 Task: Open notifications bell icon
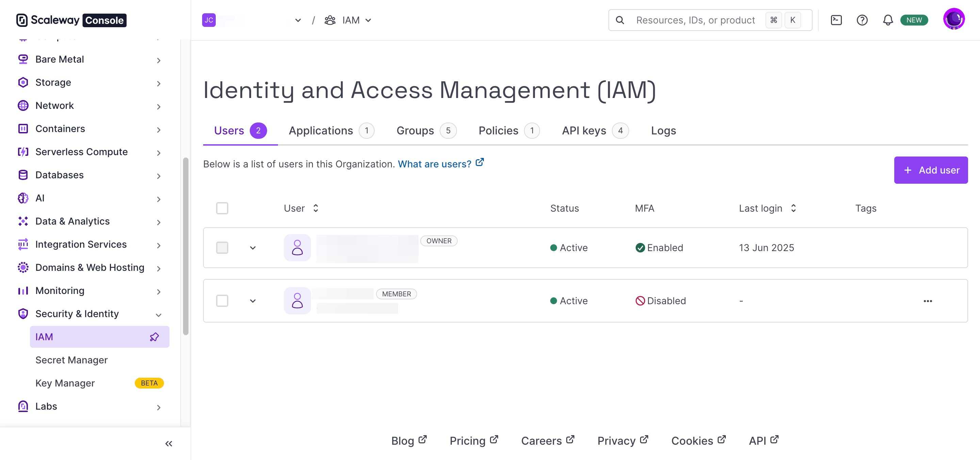click(x=887, y=20)
